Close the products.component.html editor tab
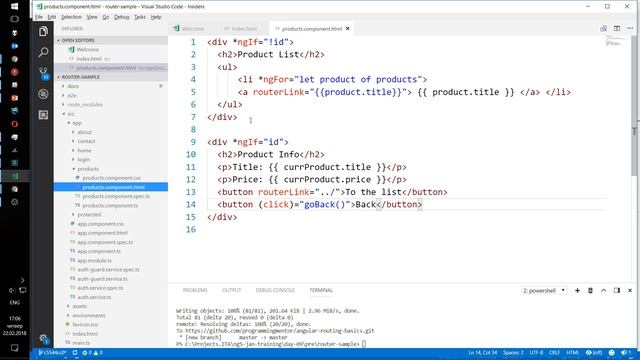This screenshot has height=360, width=640. pyautogui.click(x=348, y=29)
